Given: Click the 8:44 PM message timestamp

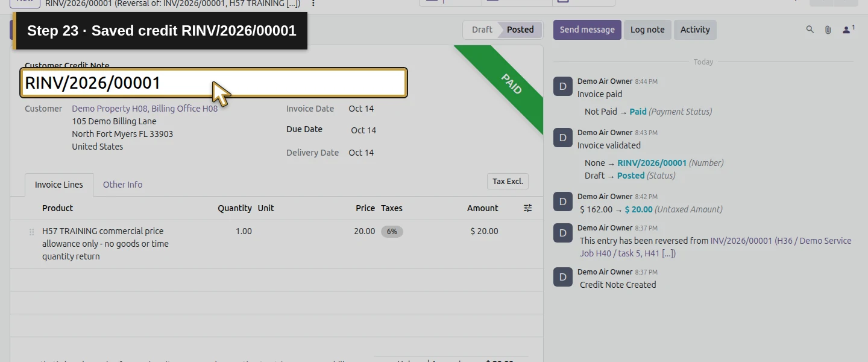Looking at the screenshot, I should pos(646,81).
